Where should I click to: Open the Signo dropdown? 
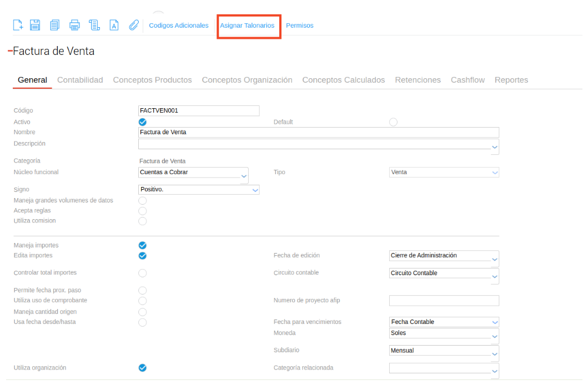click(x=255, y=190)
